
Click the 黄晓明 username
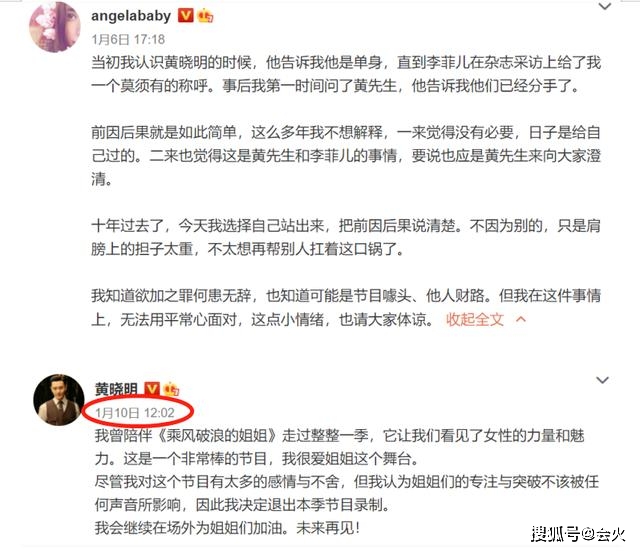(116, 389)
